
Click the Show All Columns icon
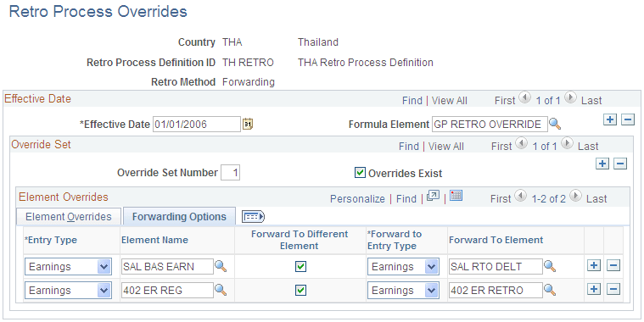[x=253, y=217]
